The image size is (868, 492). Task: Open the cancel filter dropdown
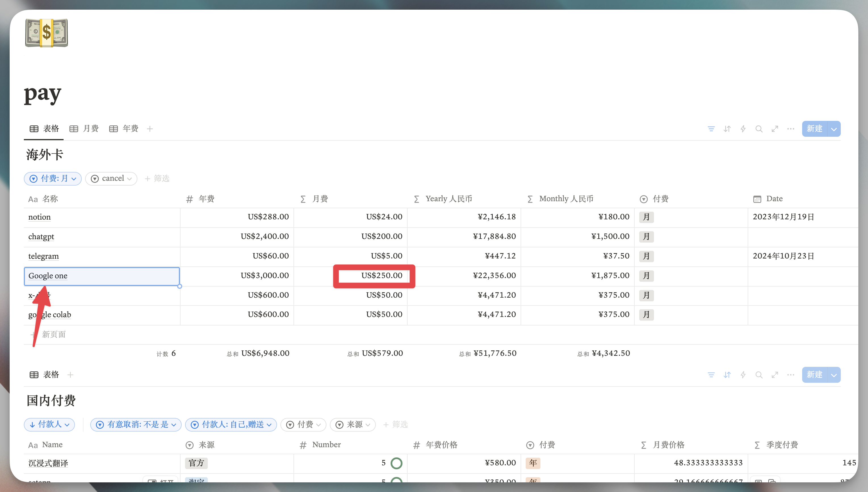point(111,178)
